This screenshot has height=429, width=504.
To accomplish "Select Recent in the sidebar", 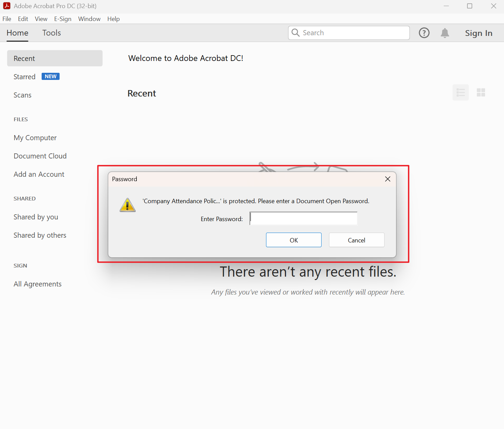I will [55, 58].
